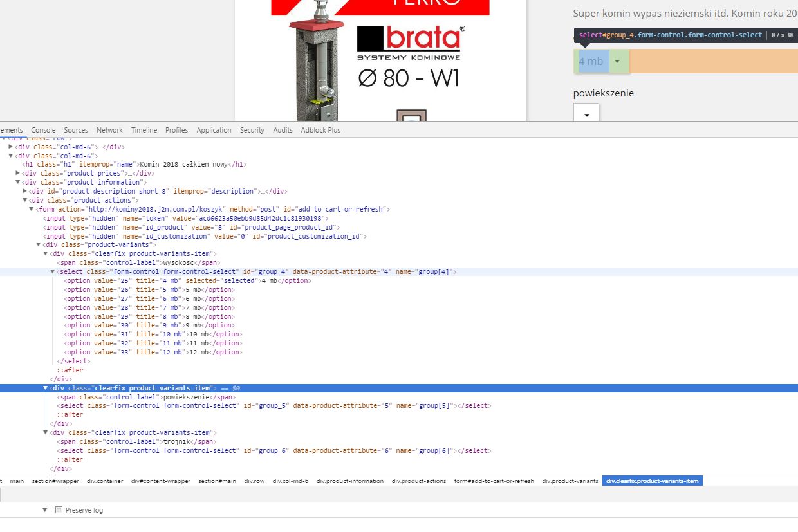Collapse the product-variants-item div containing wysokosc
This screenshot has height=532, width=798.
click(x=46, y=254)
